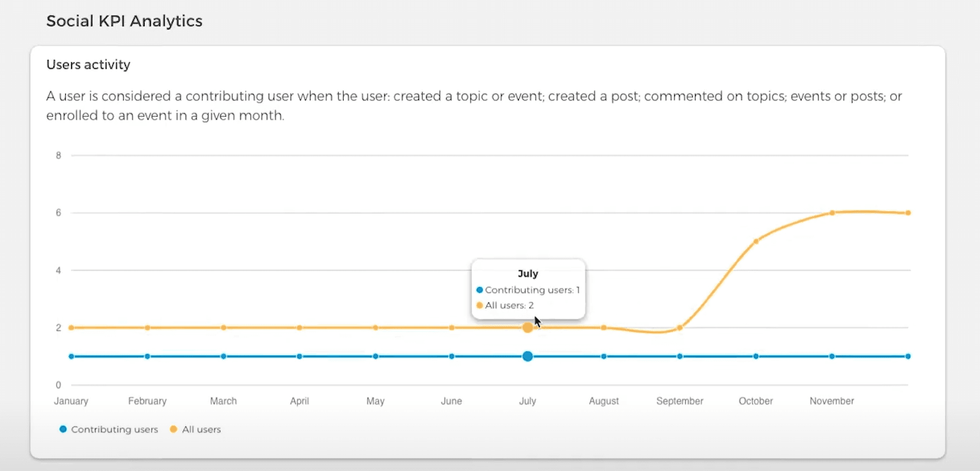Screen dimensions: 980x471
Task: Click October point on the blue line
Action: 756,356
